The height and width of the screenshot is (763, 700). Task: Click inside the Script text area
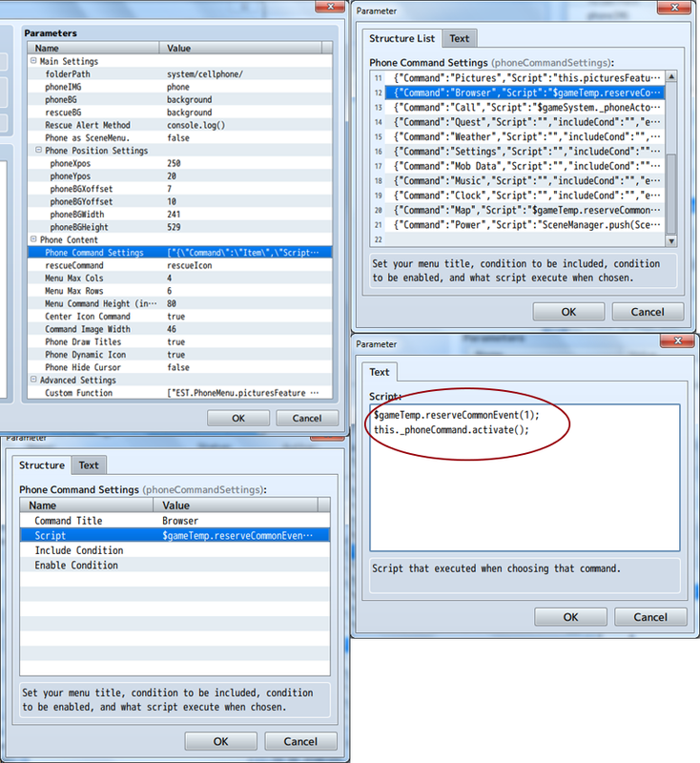pyautogui.click(x=525, y=478)
